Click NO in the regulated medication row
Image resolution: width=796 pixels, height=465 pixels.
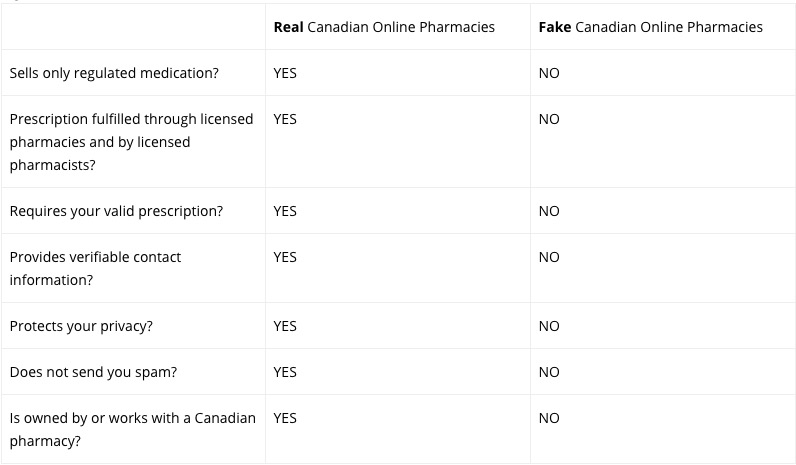point(549,73)
